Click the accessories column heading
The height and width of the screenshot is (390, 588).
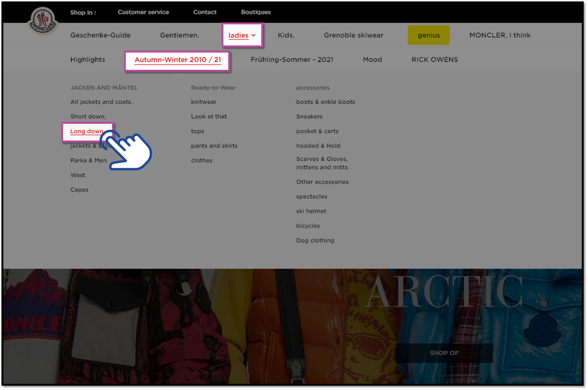(313, 88)
